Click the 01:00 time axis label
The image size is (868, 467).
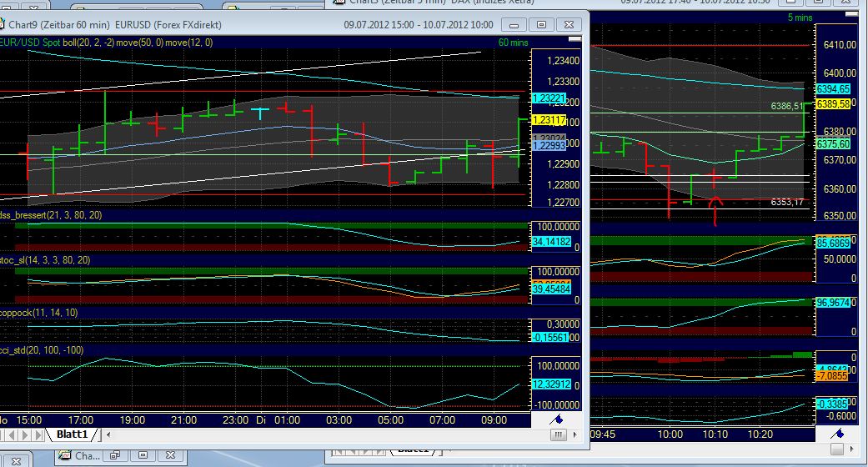(287, 420)
